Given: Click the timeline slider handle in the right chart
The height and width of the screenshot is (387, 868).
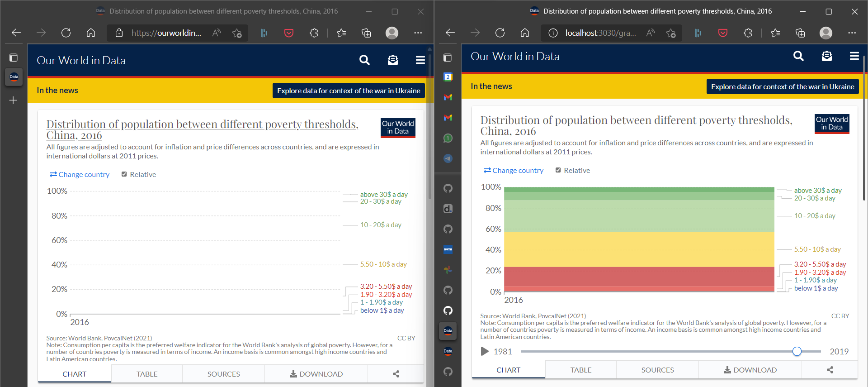Looking at the screenshot, I should click(797, 351).
